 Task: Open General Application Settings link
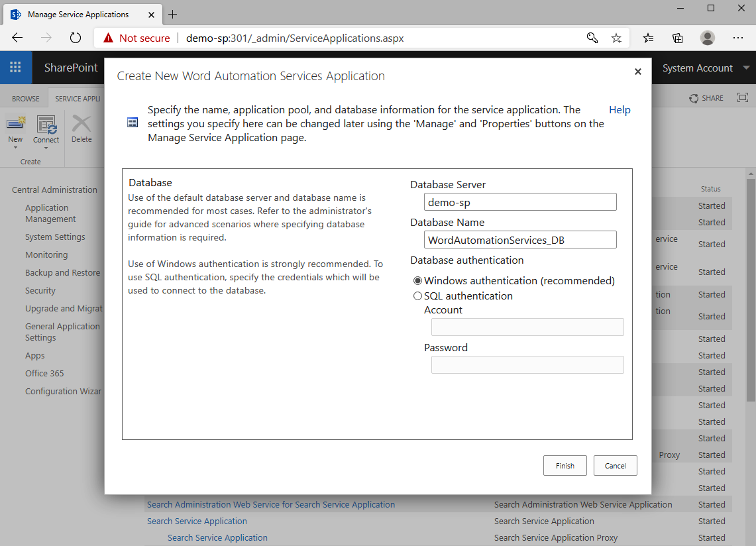pyautogui.click(x=63, y=332)
